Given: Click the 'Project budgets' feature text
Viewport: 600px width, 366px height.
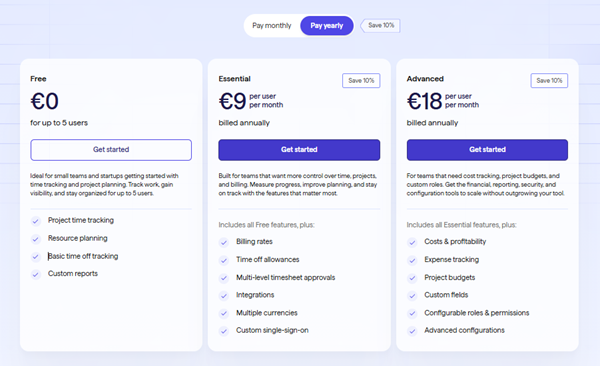Looking at the screenshot, I should [450, 278].
